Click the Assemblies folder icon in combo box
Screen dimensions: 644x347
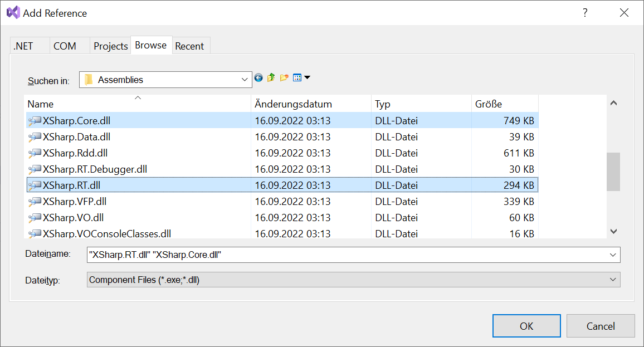click(89, 80)
